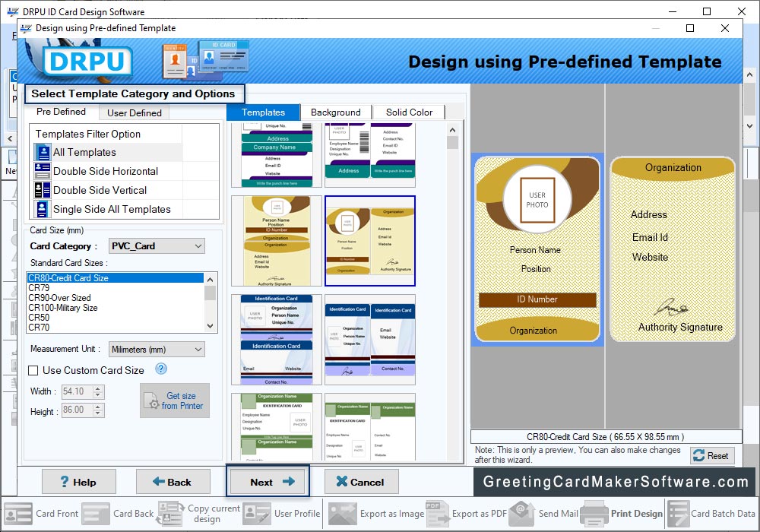Viewport: 760px width, 532px height.
Task: Switch to the Background tab
Action: pyautogui.click(x=336, y=112)
